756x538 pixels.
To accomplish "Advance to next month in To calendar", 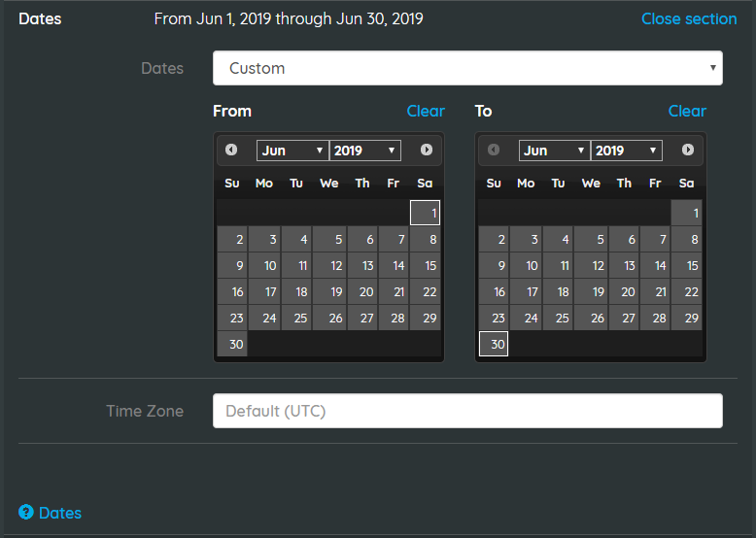I will (688, 150).
